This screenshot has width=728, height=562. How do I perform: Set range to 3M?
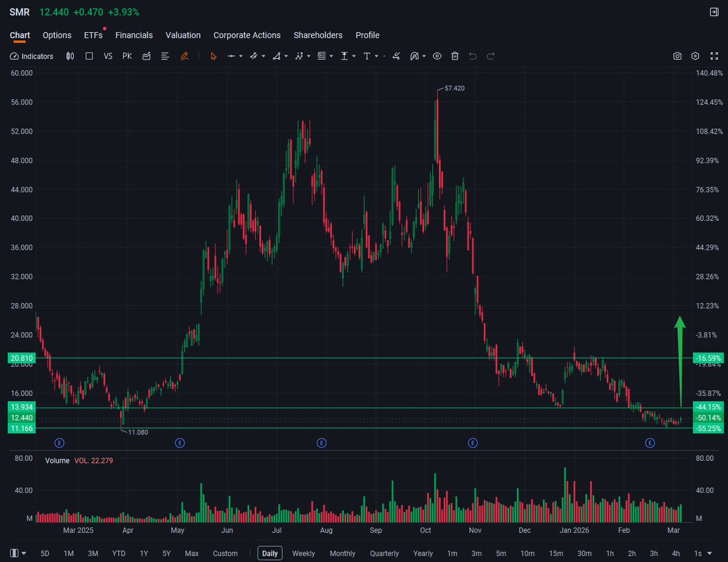(93, 553)
